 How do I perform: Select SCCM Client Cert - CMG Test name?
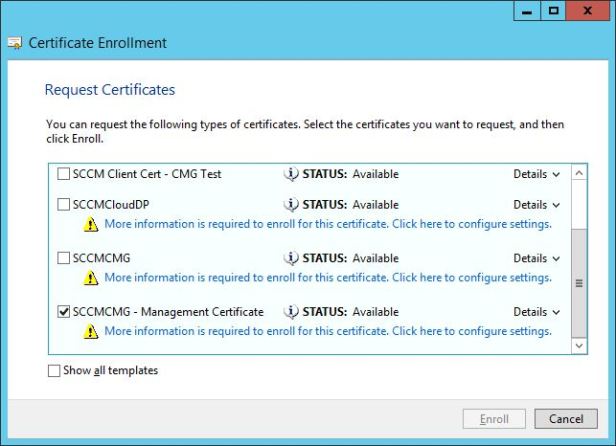[147, 174]
